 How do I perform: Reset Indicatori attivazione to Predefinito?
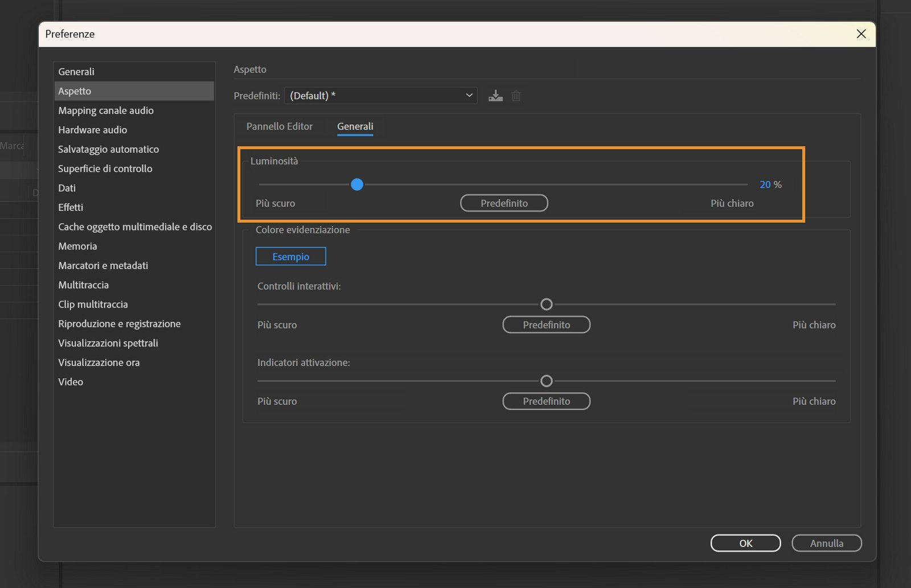(x=546, y=401)
